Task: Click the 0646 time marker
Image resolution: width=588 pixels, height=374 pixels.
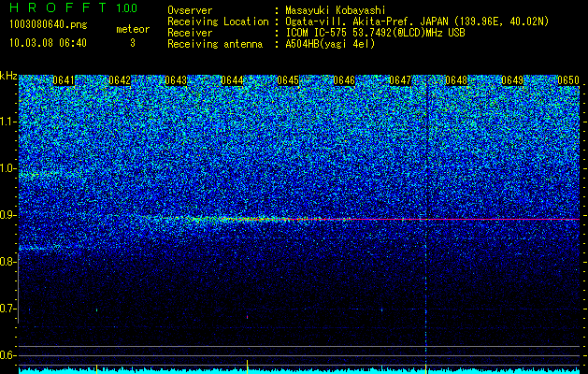Action: point(344,80)
